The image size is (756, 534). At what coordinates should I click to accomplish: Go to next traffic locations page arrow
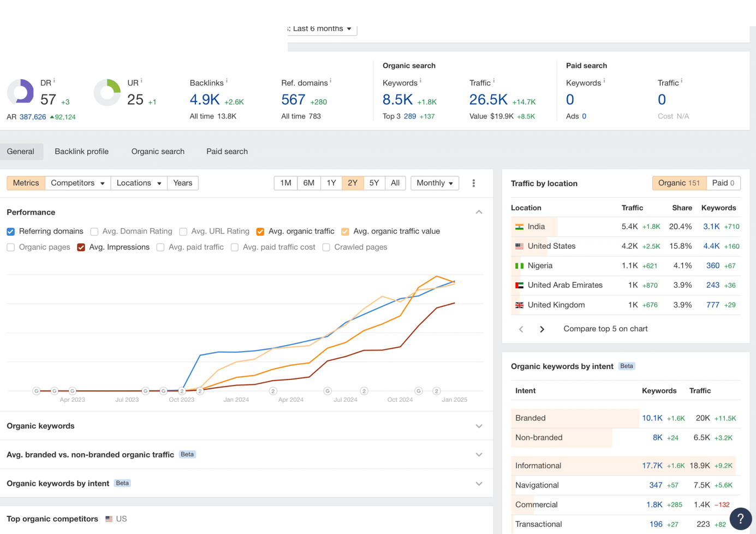[x=542, y=329]
